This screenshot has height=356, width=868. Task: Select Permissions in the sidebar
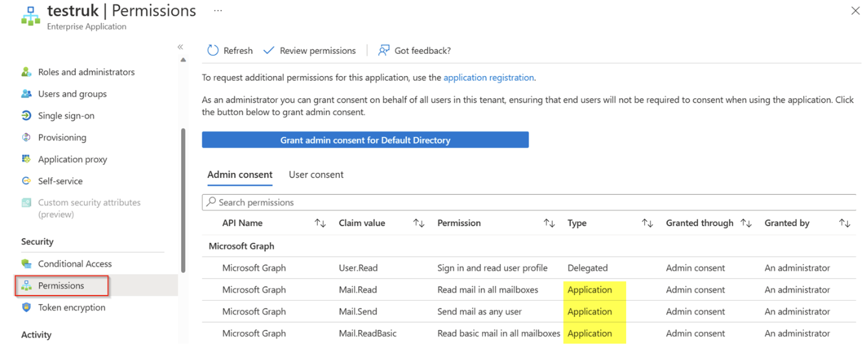(x=61, y=286)
